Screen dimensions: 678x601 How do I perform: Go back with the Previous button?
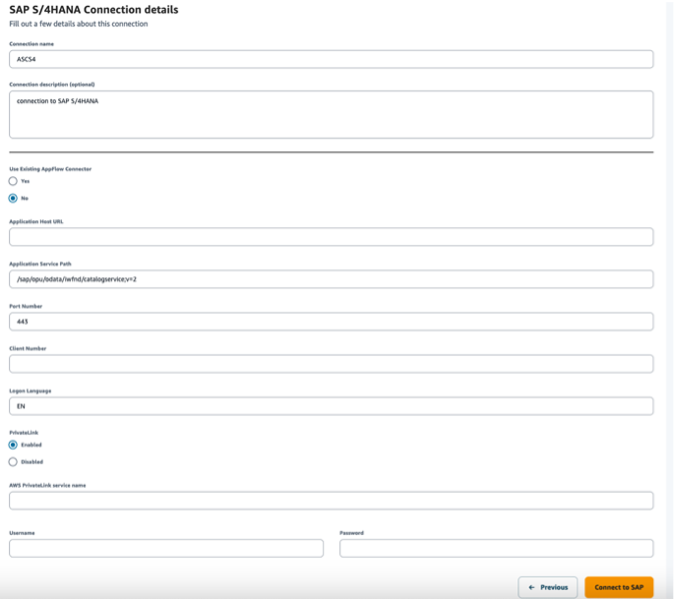click(548, 588)
